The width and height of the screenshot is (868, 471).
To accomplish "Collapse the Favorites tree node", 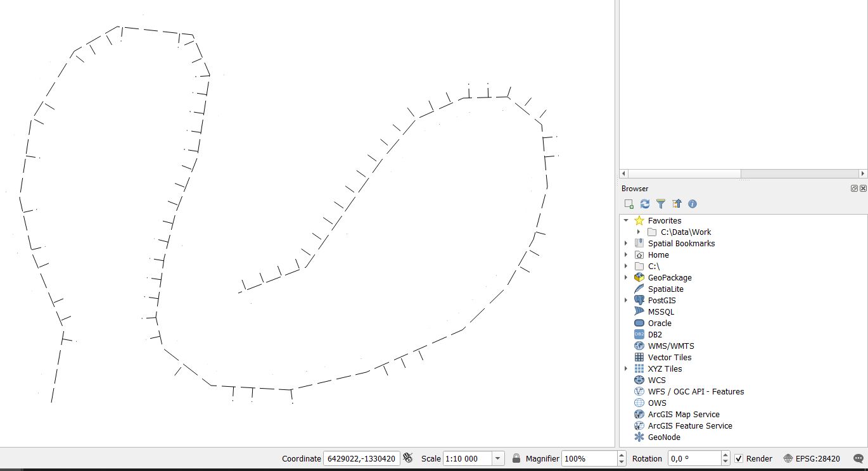I will point(626,221).
